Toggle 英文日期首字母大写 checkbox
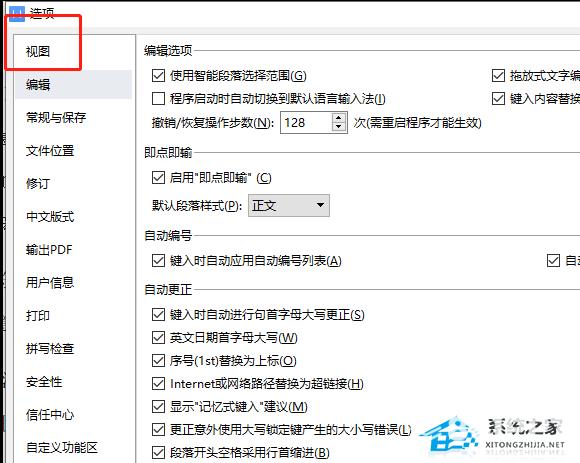580x463 pixels. point(158,338)
